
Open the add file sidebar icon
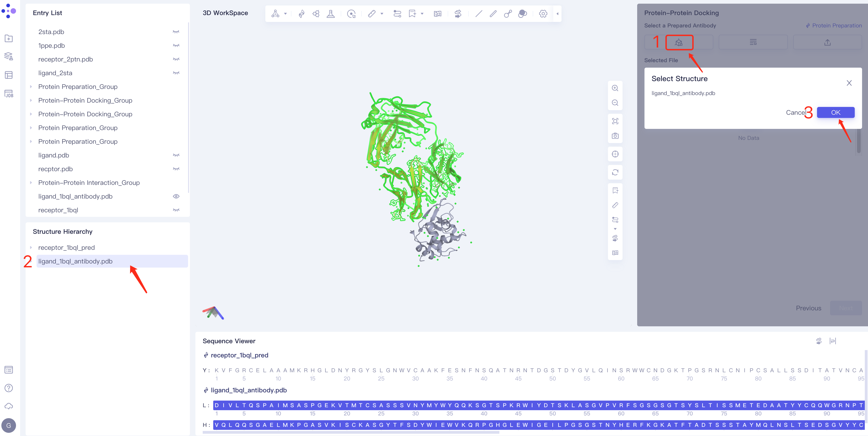point(9,38)
